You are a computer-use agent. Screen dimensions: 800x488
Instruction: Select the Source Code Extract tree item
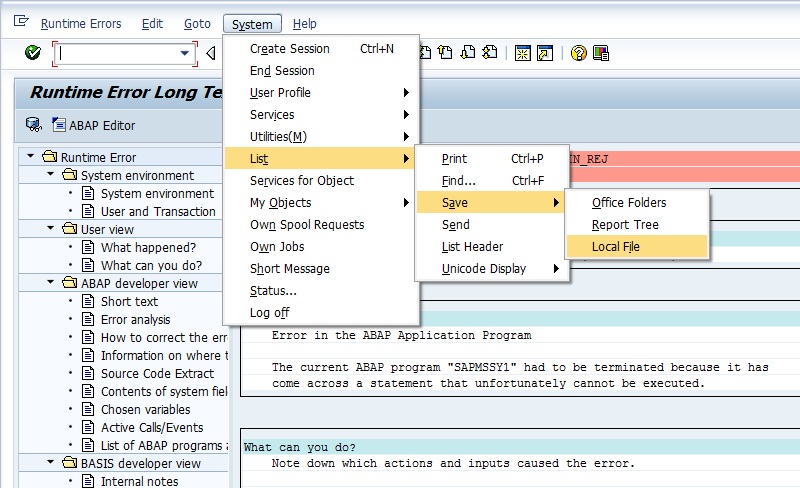[x=157, y=373]
